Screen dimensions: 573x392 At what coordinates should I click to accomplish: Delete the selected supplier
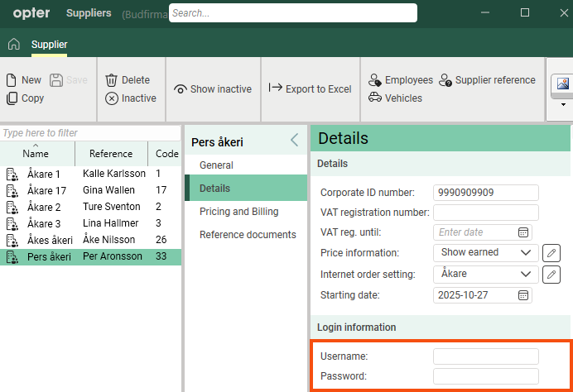pos(128,80)
